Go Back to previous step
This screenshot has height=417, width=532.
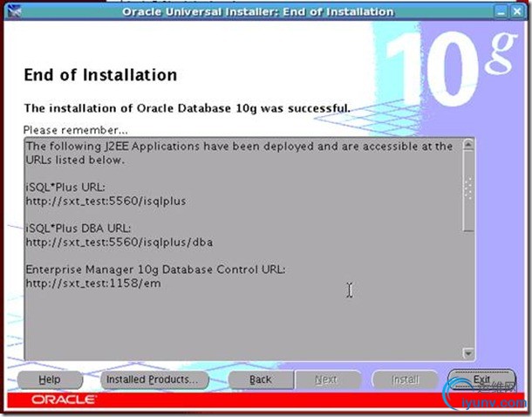[261, 379]
